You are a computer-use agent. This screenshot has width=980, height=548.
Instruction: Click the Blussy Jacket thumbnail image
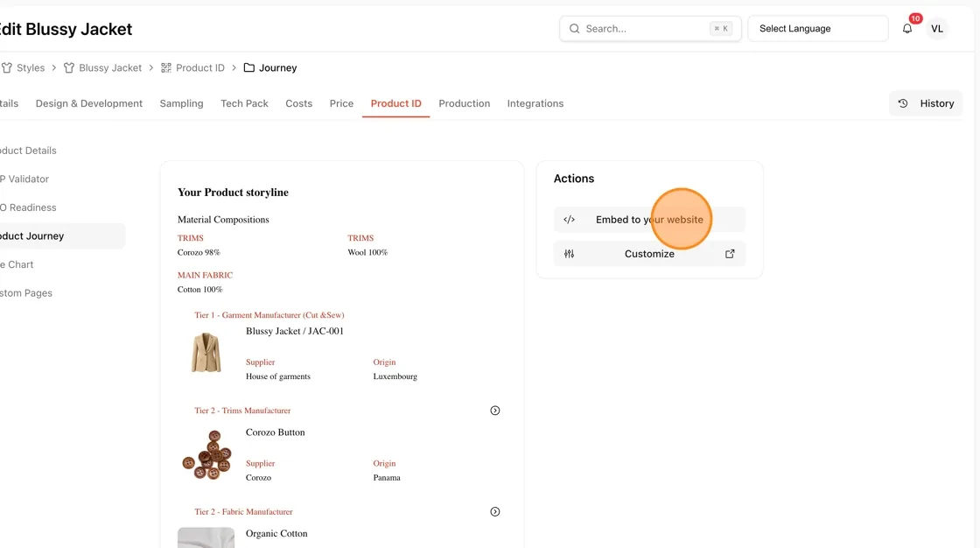[x=206, y=352]
